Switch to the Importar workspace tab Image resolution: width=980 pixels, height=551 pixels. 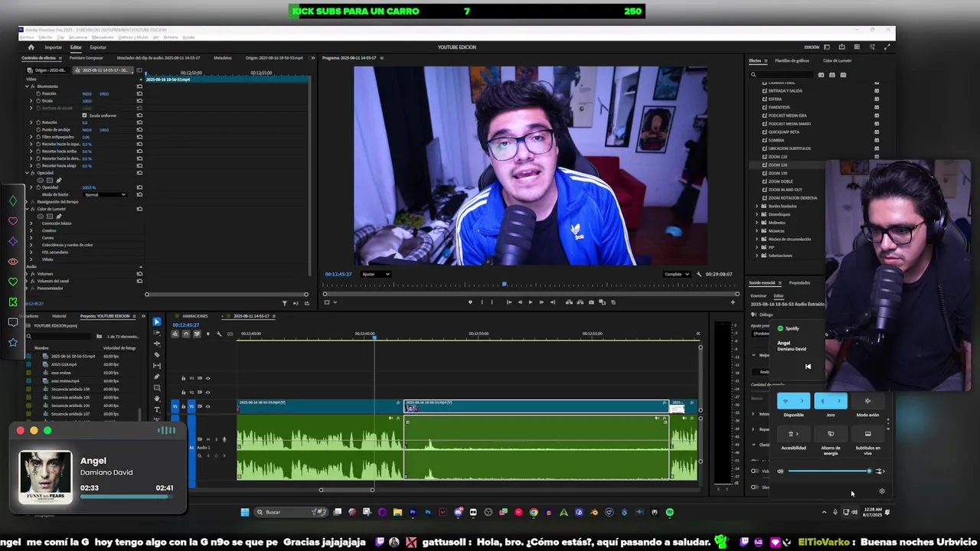point(53,47)
